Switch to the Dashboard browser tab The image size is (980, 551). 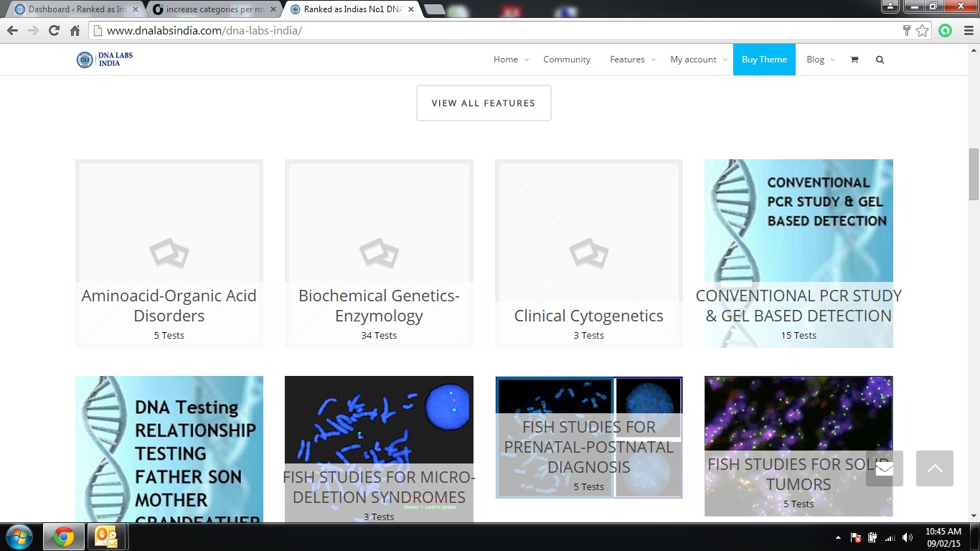(72, 9)
